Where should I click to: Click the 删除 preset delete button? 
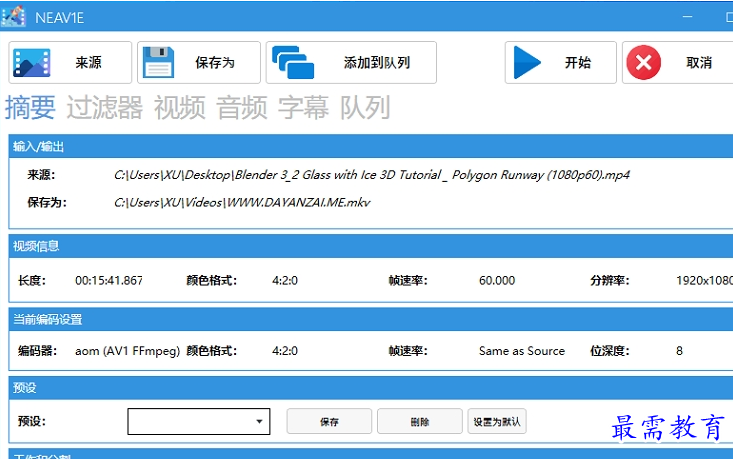point(420,422)
